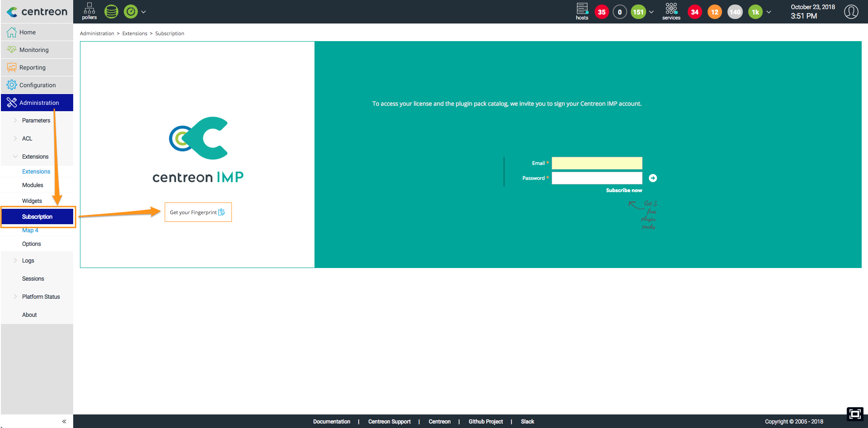Viewport: 868px width, 428px height.
Task: Expand the services summary dropdown chevron
Action: click(769, 12)
